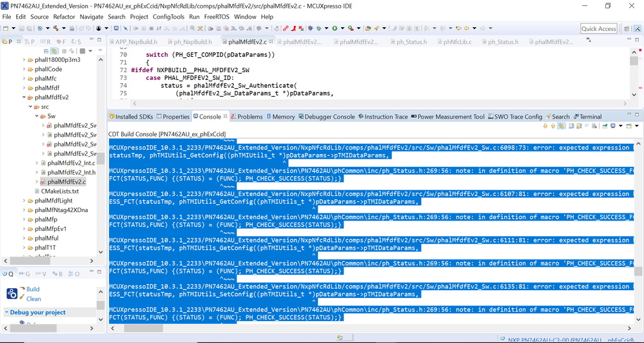Screen dimensions: 644x343
Task: Click the console vertical scrollbar thumb
Action: tap(638, 271)
